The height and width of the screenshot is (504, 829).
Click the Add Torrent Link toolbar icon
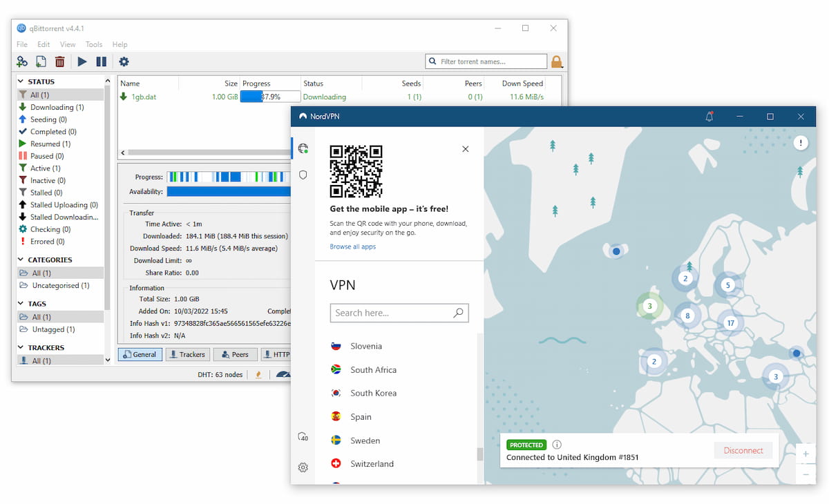pos(22,61)
